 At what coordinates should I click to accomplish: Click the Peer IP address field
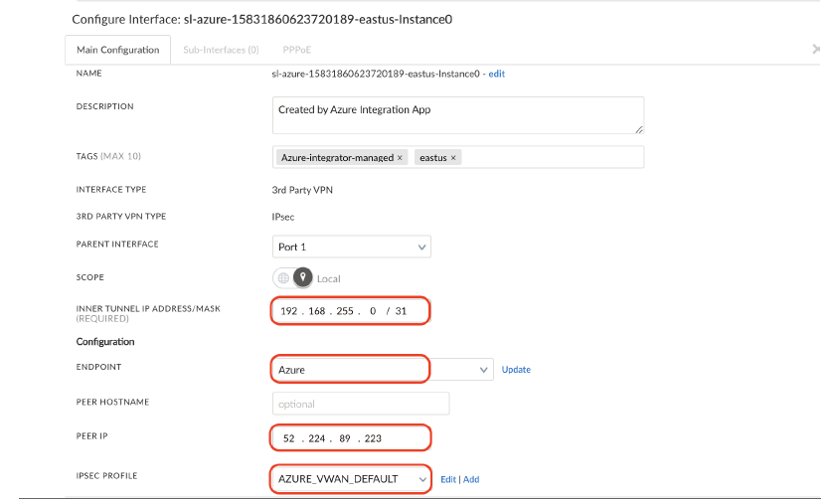[x=350, y=437]
